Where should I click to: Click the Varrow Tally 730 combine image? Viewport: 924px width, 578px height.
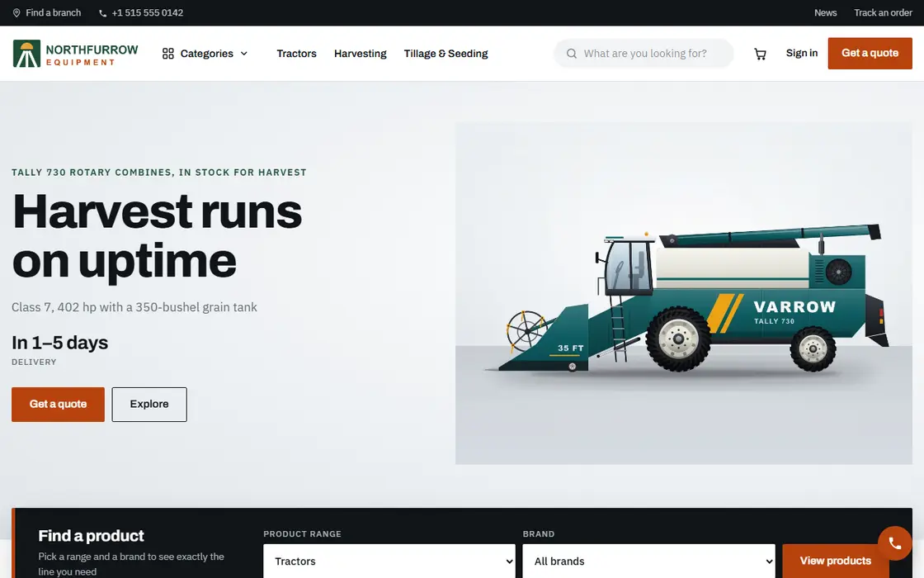[x=684, y=293]
